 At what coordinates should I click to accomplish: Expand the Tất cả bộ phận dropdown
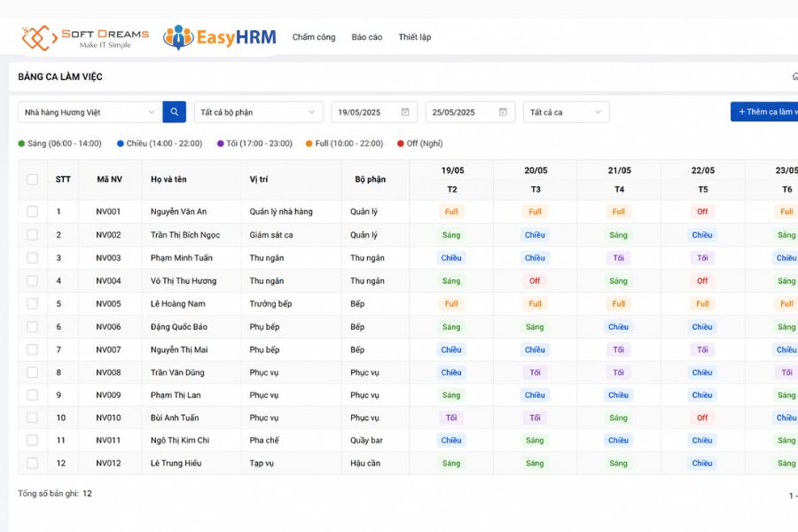[x=259, y=112]
